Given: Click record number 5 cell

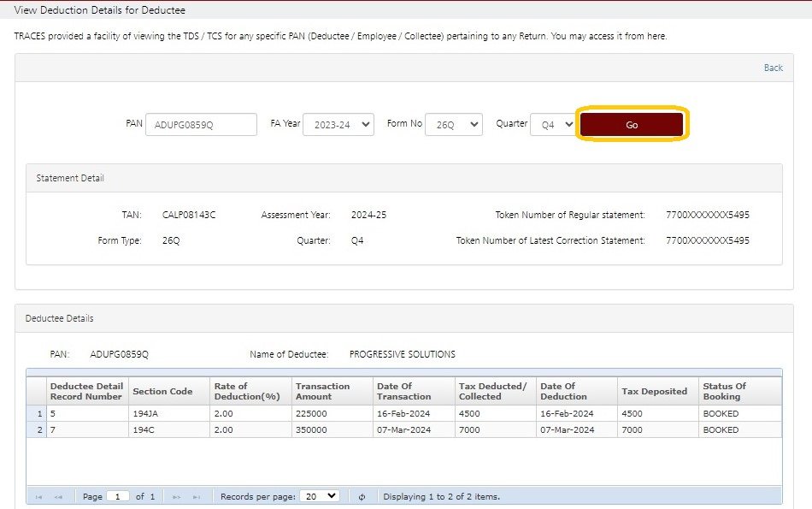Looking at the screenshot, I should tap(87, 414).
